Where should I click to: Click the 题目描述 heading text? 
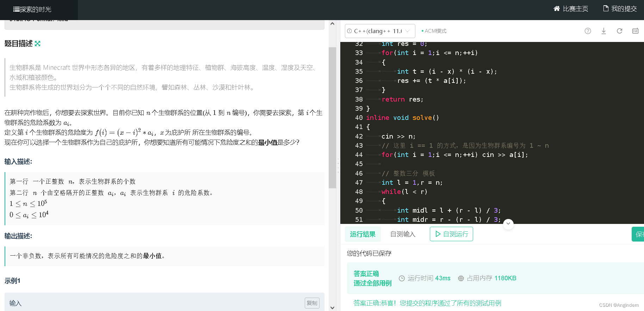coord(18,43)
